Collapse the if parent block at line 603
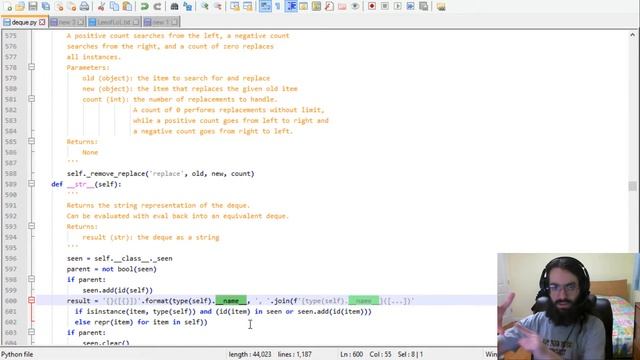 (x=31, y=332)
